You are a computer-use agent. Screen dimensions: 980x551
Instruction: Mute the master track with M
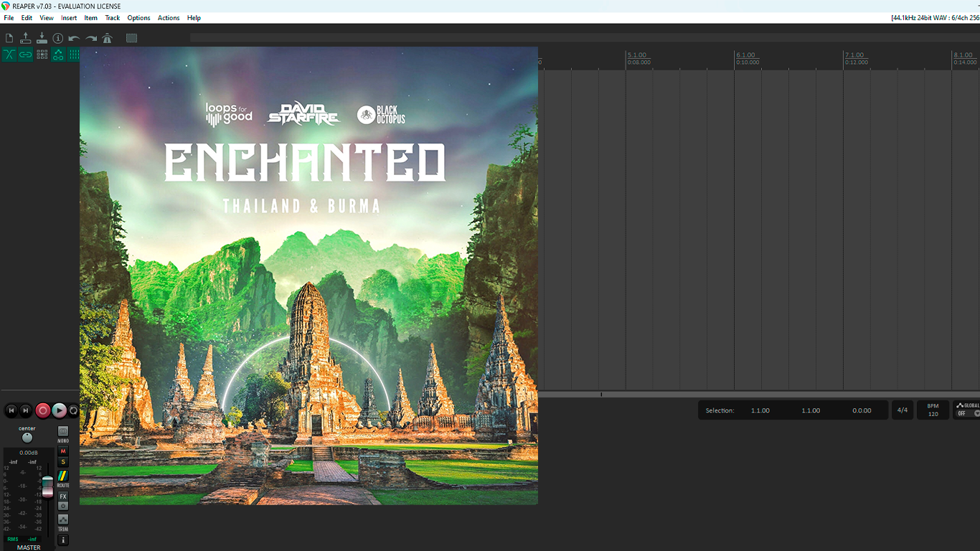(x=63, y=451)
